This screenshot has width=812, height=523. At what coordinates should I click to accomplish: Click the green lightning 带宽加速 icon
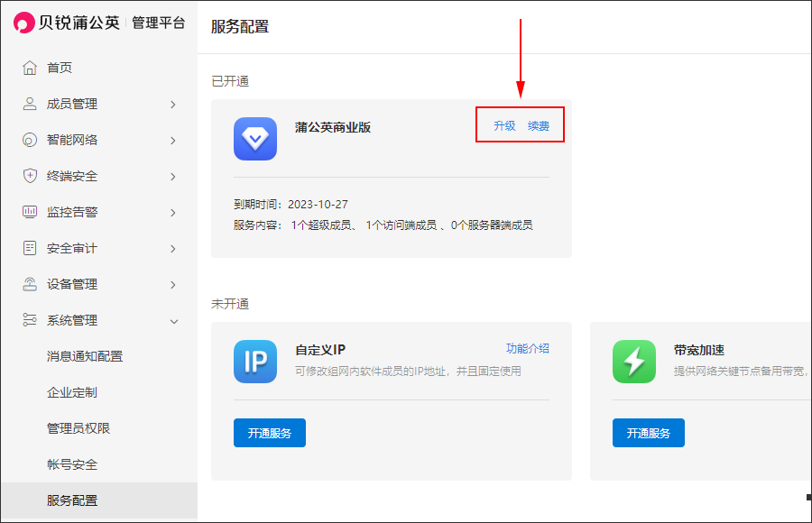[x=634, y=362]
